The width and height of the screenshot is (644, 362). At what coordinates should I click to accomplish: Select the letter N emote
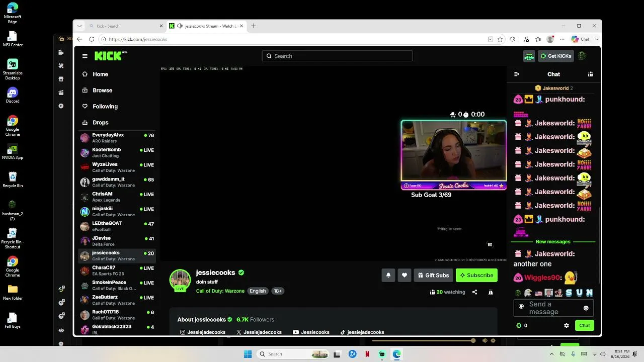coord(589,293)
